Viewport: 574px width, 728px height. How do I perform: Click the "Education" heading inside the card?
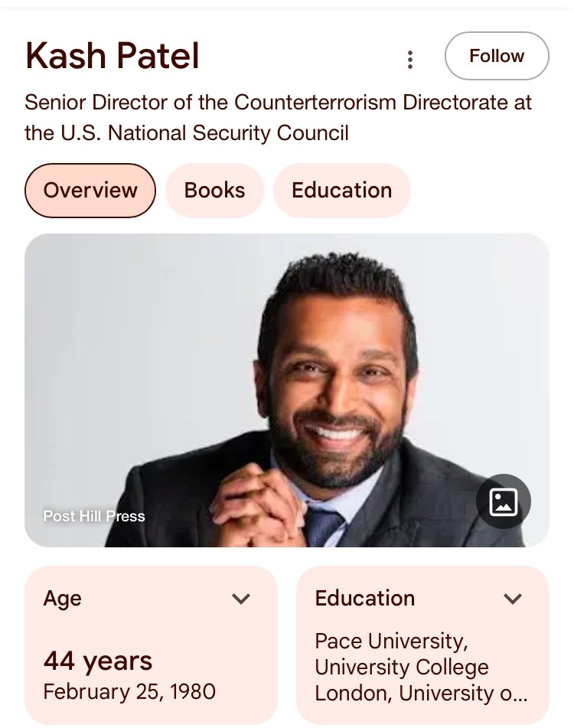click(365, 599)
